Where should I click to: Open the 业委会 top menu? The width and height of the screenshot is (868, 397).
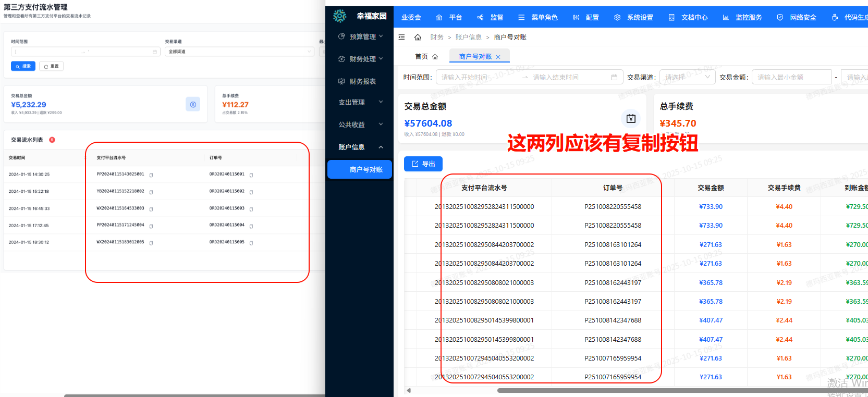tap(411, 17)
